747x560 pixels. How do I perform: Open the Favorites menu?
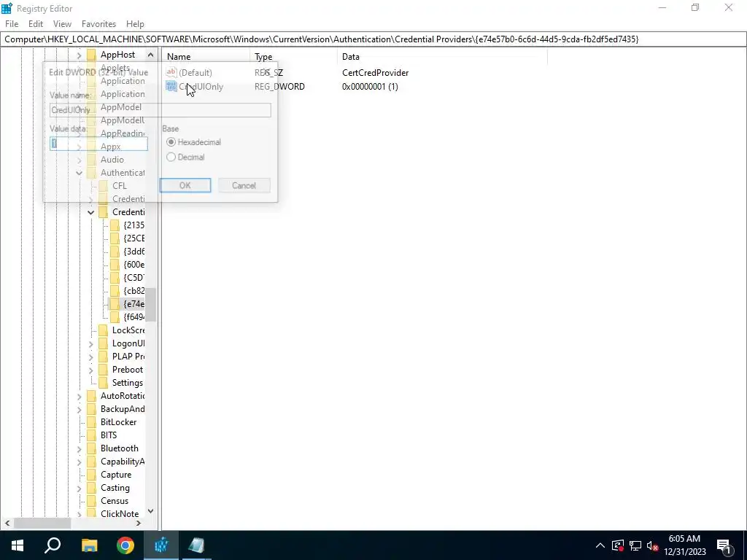tap(98, 24)
